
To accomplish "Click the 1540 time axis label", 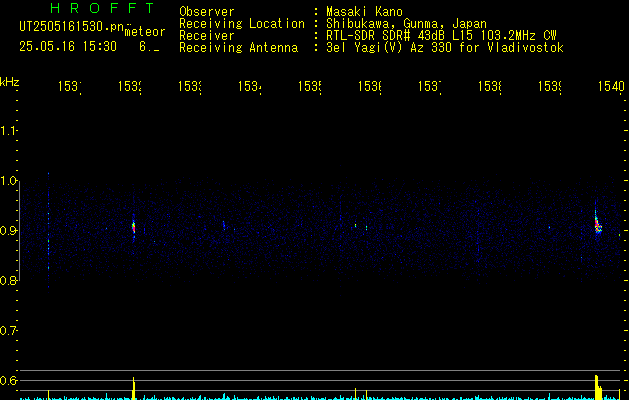I will (611, 86).
